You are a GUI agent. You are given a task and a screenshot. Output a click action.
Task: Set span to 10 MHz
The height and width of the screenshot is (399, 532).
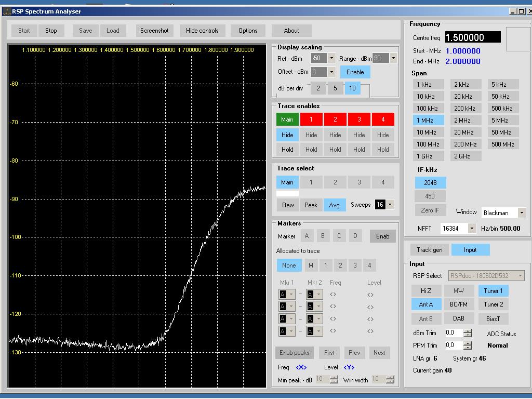428,132
